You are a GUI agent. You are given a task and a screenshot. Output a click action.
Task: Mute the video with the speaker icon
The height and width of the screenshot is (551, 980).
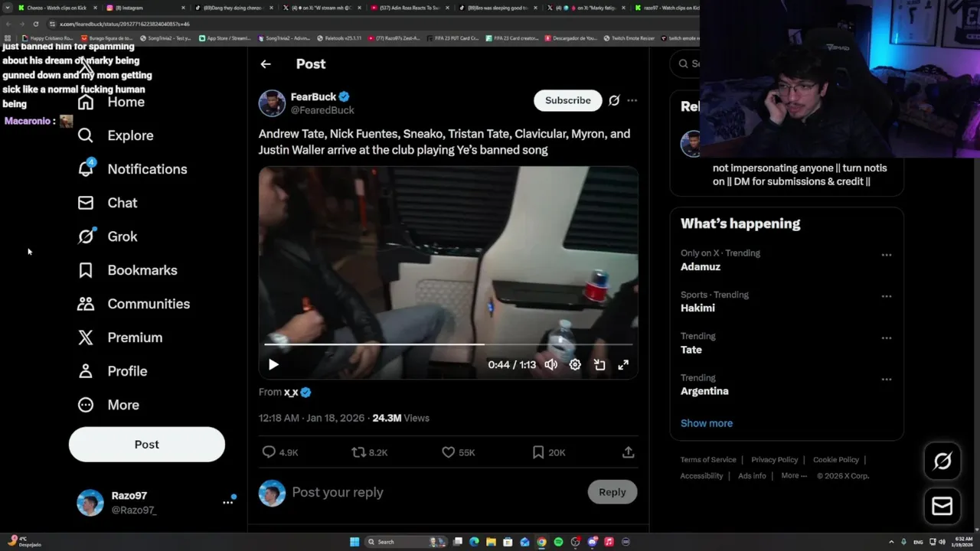click(x=551, y=365)
